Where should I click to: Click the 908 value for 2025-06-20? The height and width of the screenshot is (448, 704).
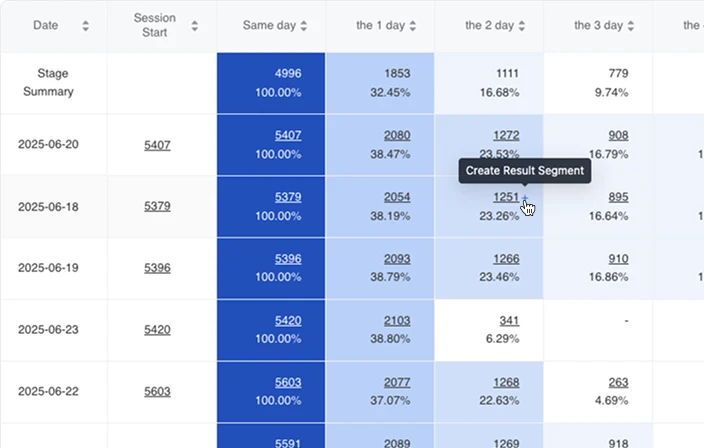(x=618, y=135)
